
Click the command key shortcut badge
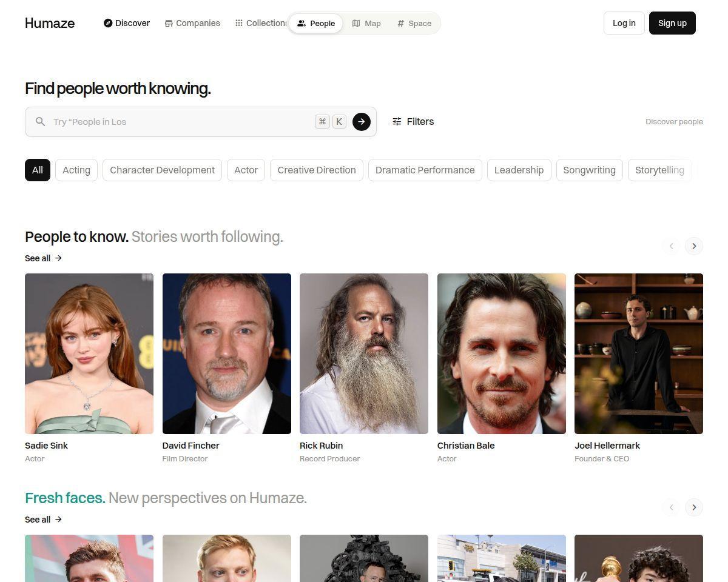point(322,122)
